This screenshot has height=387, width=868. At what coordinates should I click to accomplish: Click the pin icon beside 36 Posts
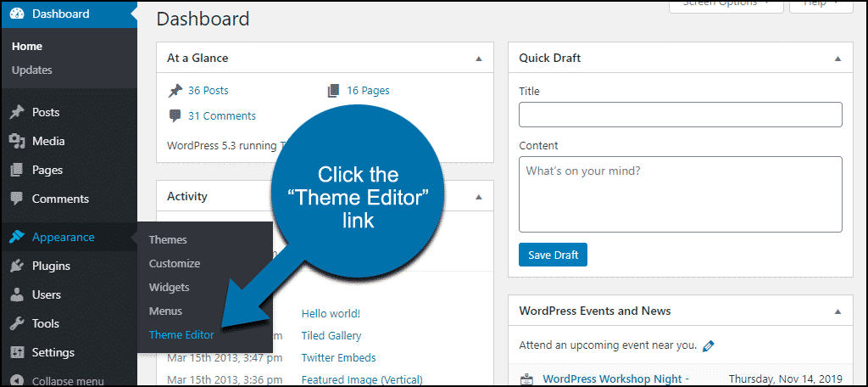tap(175, 90)
